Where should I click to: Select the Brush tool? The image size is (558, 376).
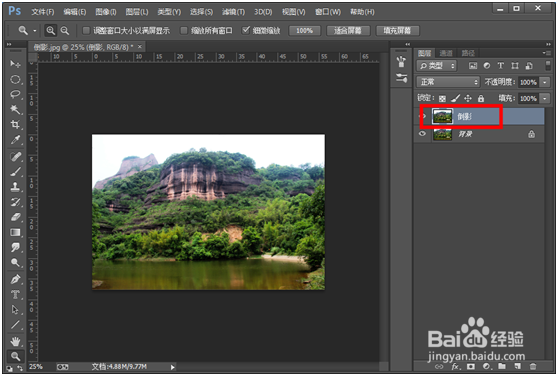pyautogui.click(x=15, y=172)
